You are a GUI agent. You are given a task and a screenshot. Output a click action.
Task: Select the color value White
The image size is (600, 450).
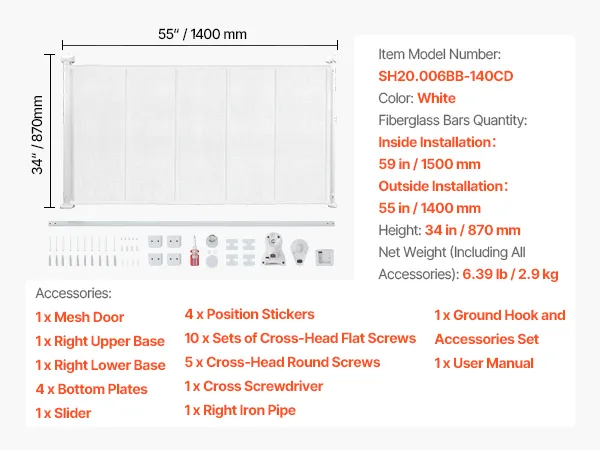pyautogui.click(x=436, y=98)
